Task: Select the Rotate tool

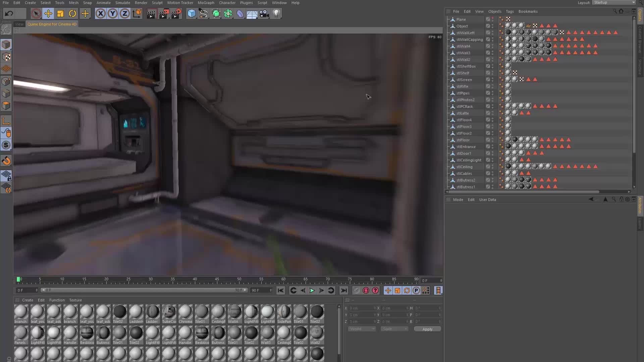Action: tap(72, 14)
